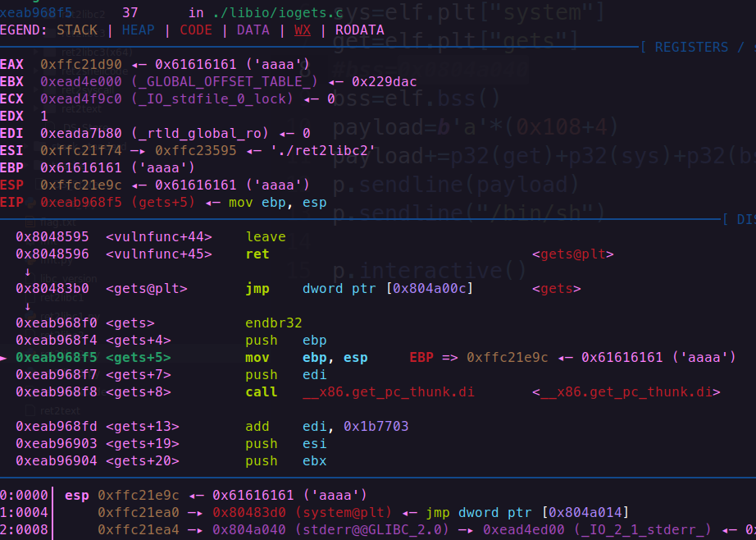Click the ESI register label
This screenshot has width=756, height=540.
click(11, 150)
